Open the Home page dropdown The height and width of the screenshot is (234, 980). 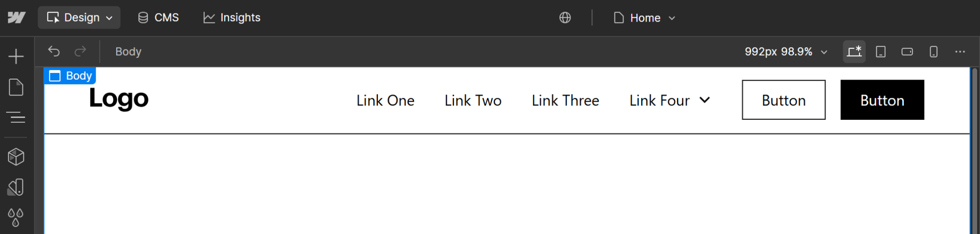(645, 18)
